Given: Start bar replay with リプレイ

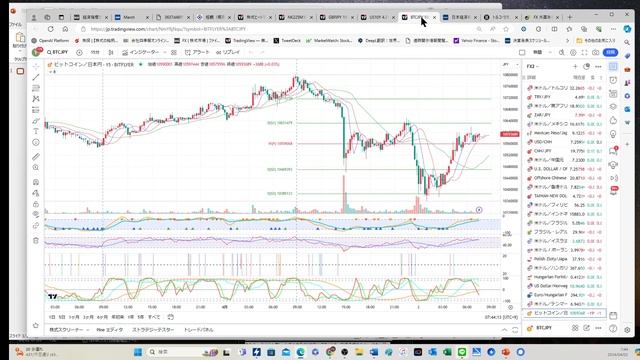Looking at the screenshot, I should [x=228, y=52].
